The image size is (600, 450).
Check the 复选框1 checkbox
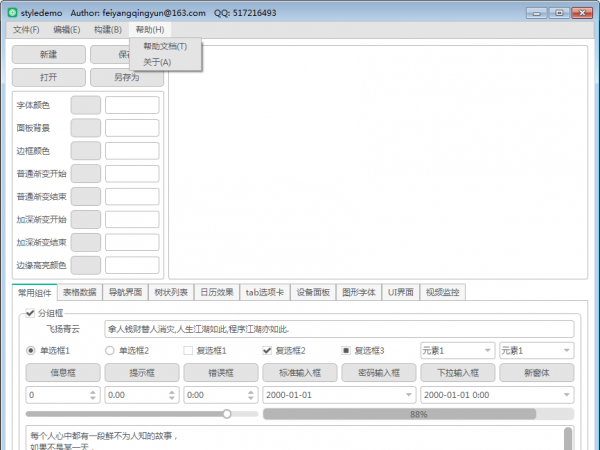click(187, 351)
